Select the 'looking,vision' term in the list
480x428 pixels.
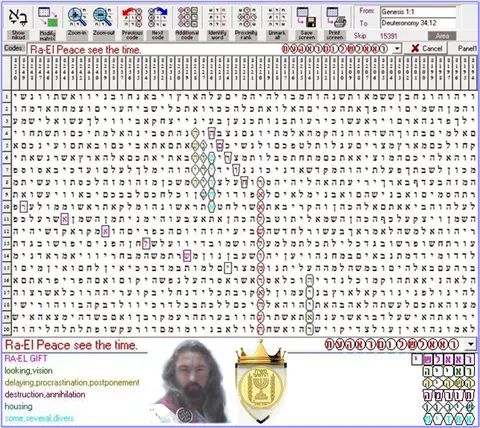coord(29,370)
